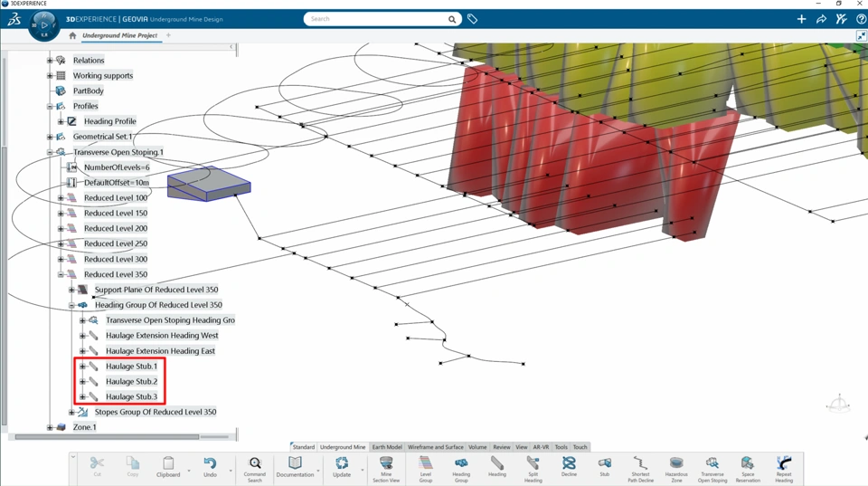Select the Split Heading tool
The image size is (868, 486).
click(x=533, y=470)
